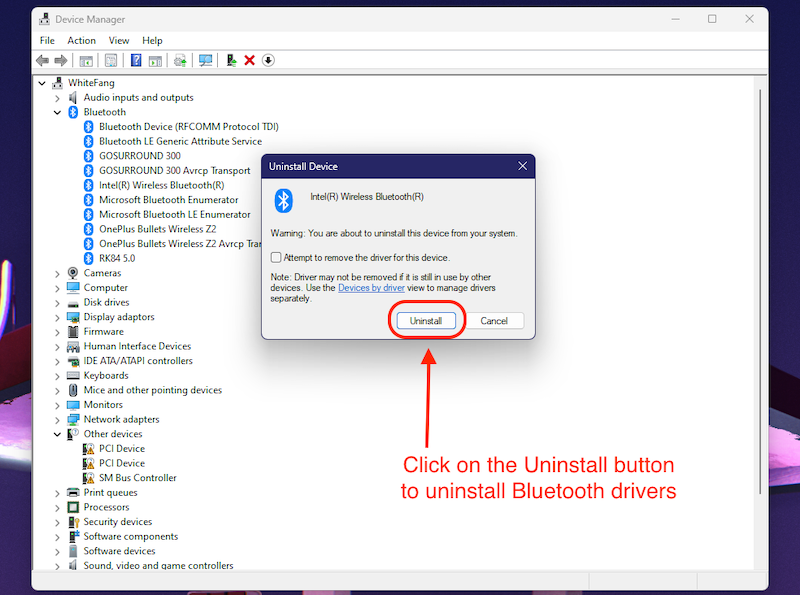Collapse the Bluetooth category

[x=57, y=112]
